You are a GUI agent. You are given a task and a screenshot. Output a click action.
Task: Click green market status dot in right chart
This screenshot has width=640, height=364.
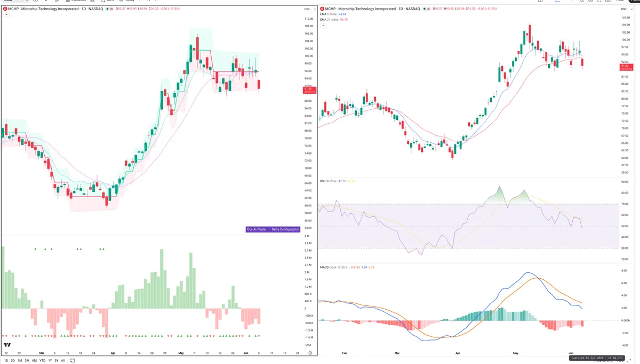[x=424, y=9]
